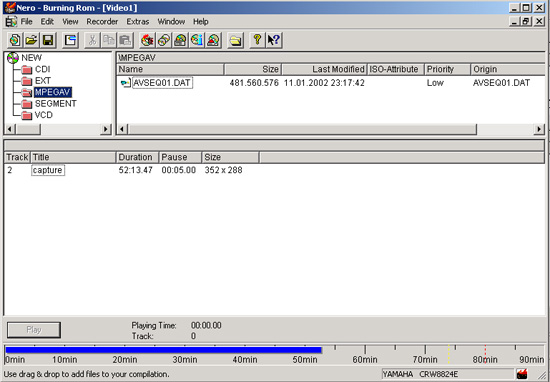Open an existing compilation via folder icon
Image resolution: width=550 pixels, height=382 pixels.
(32, 40)
